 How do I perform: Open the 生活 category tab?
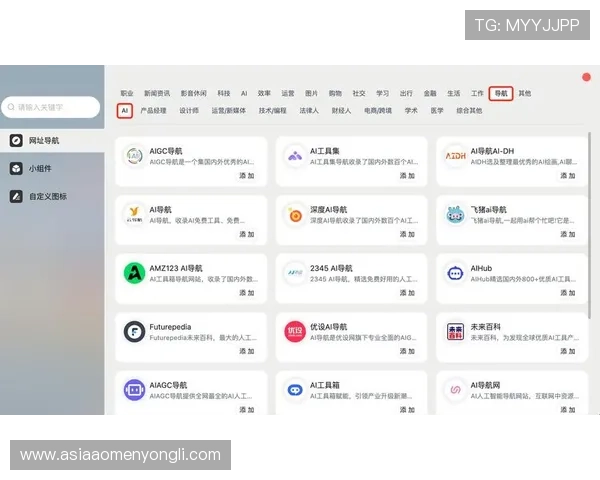(x=454, y=93)
